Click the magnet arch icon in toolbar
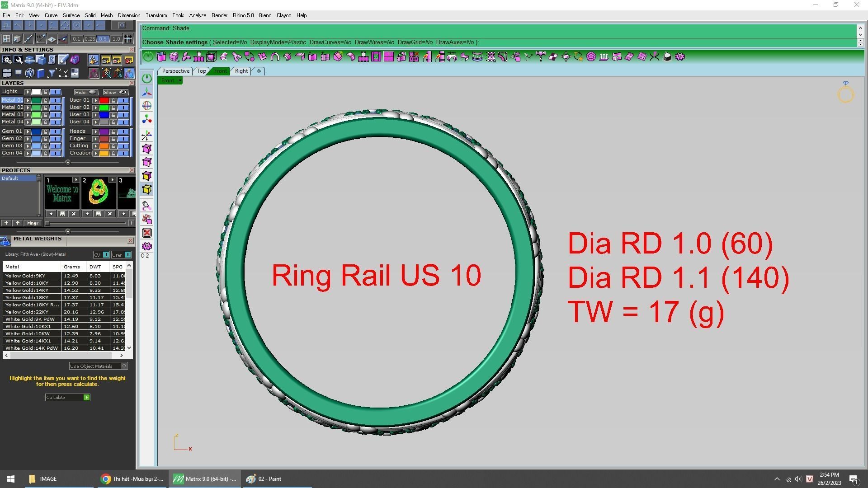Viewport: 868px width, 488px height. click(274, 56)
